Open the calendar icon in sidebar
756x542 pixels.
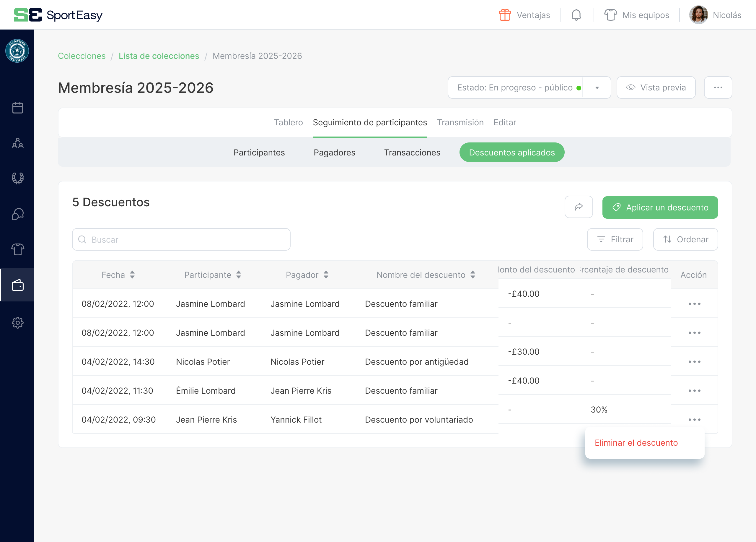17,107
